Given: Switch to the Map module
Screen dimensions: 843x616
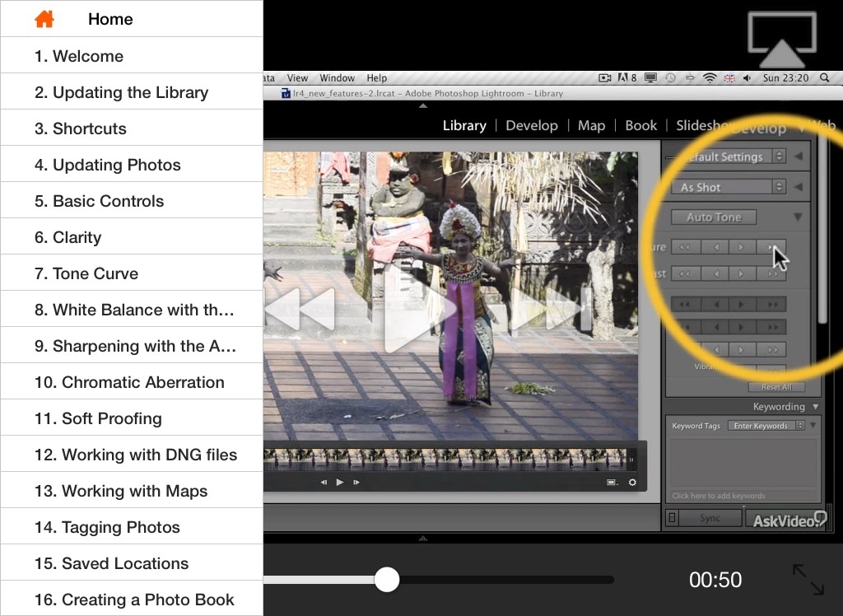Looking at the screenshot, I should coord(591,125).
